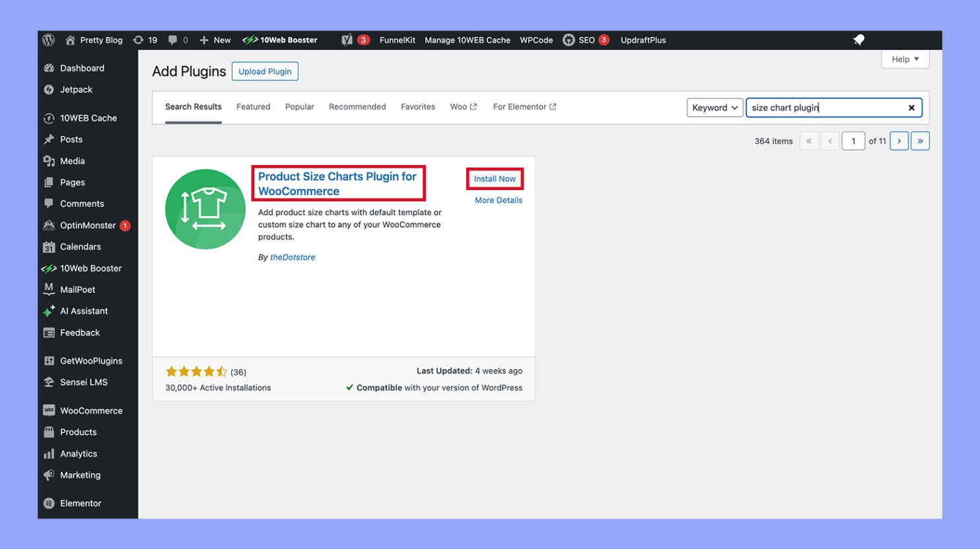The width and height of the screenshot is (980, 549).
Task: Switch to the Popular plugins tab
Action: 299,106
